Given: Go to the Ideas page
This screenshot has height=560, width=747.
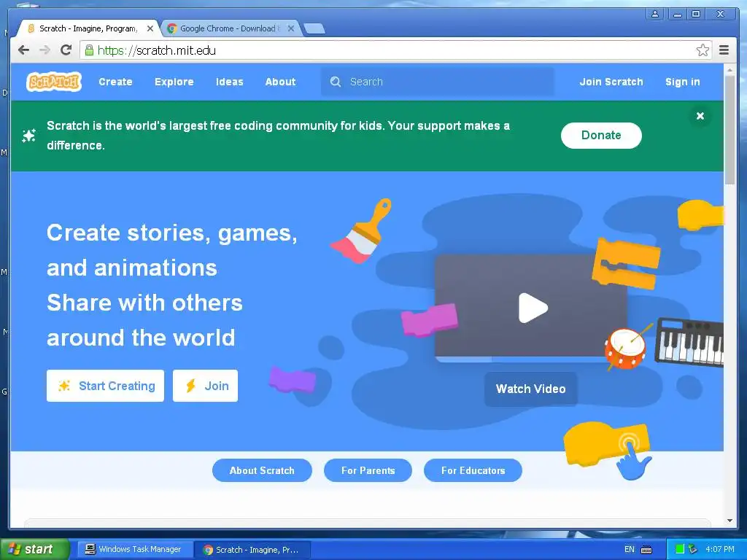Looking at the screenshot, I should coord(229,82).
